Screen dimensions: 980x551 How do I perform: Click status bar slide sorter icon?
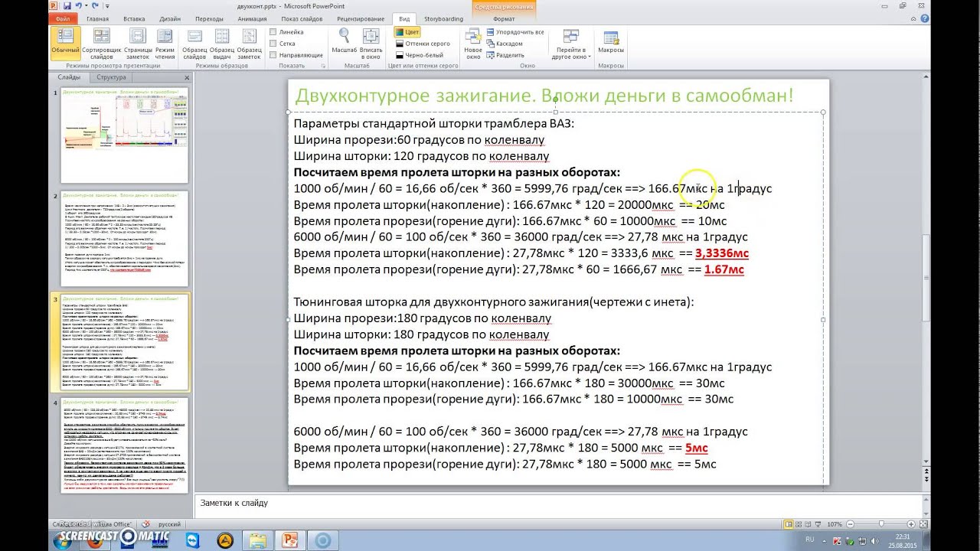(x=799, y=524)
